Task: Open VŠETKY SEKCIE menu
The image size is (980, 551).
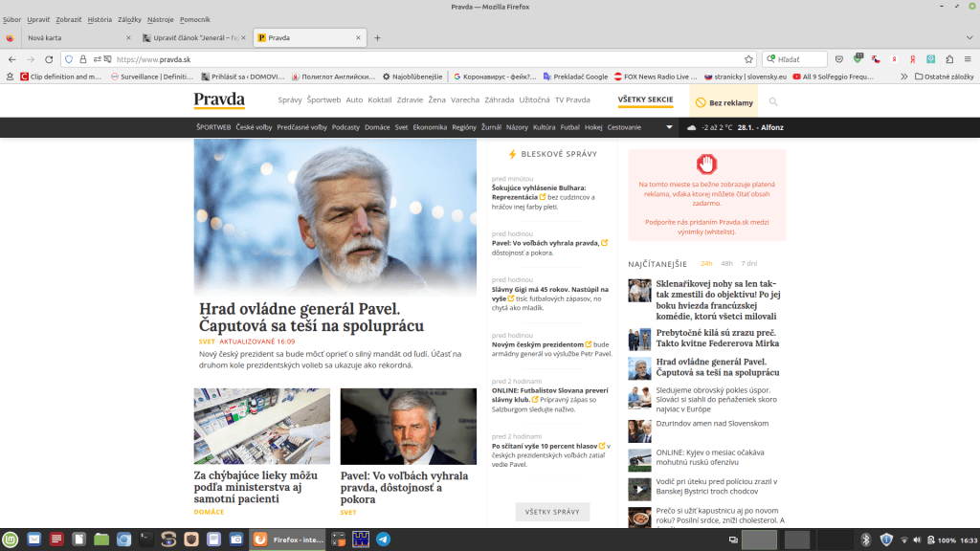Action: (646, 100)
